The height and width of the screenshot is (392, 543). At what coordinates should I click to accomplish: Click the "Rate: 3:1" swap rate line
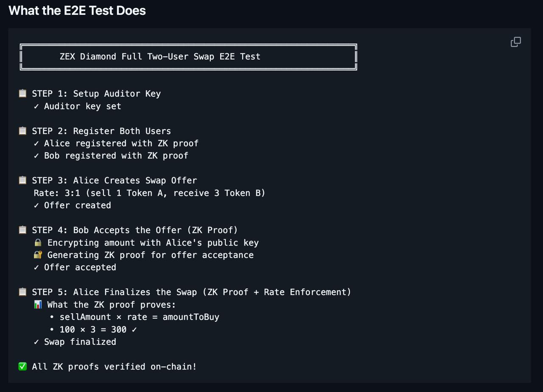point(149,193)
